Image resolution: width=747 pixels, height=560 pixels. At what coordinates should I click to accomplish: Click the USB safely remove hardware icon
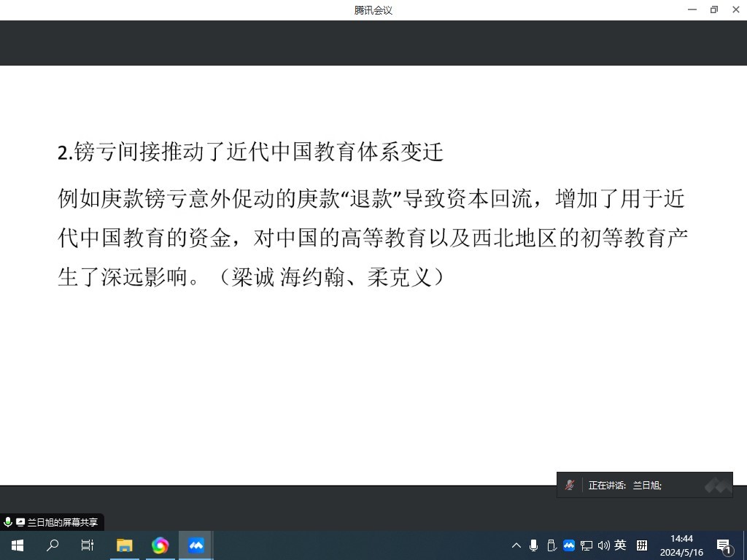click(551, 545)
